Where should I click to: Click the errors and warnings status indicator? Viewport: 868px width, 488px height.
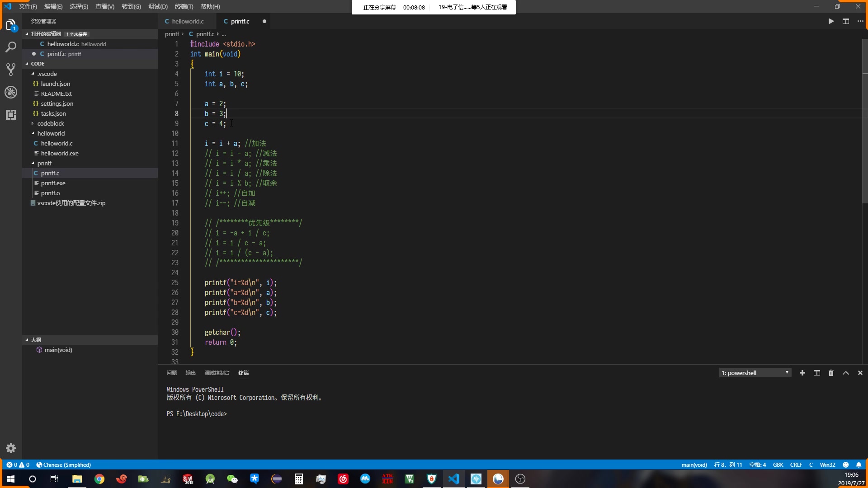pyautogui.click(x=18, y=465)
